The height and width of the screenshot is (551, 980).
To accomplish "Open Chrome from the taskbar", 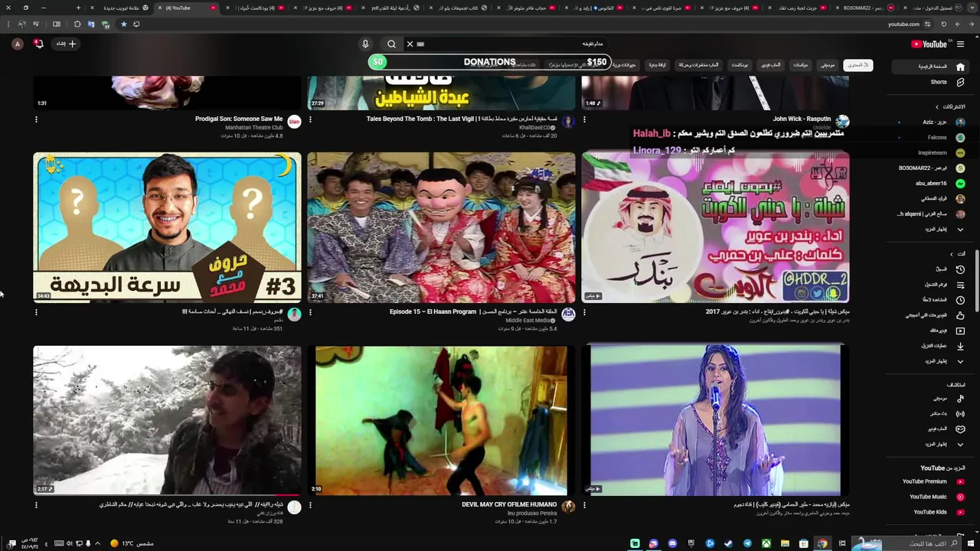I will coord(822,543).
